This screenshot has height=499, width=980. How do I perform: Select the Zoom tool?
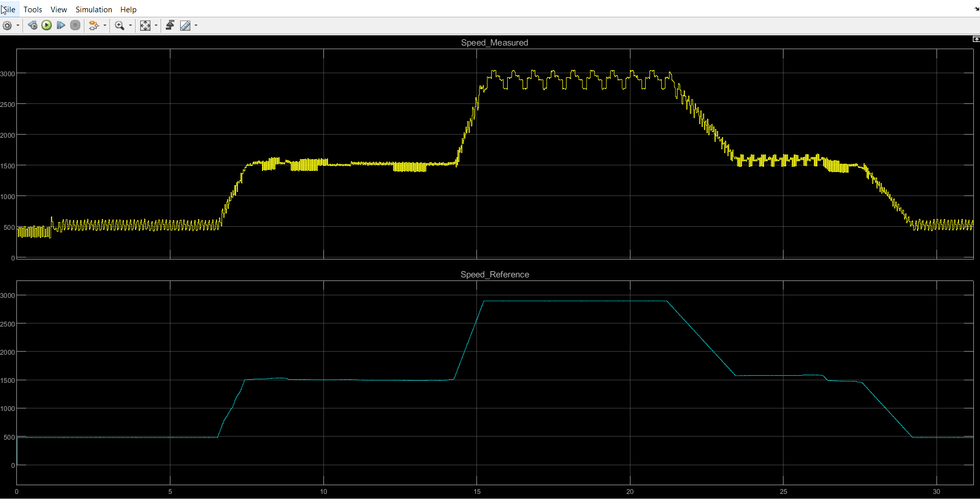[x=119, y=25]
